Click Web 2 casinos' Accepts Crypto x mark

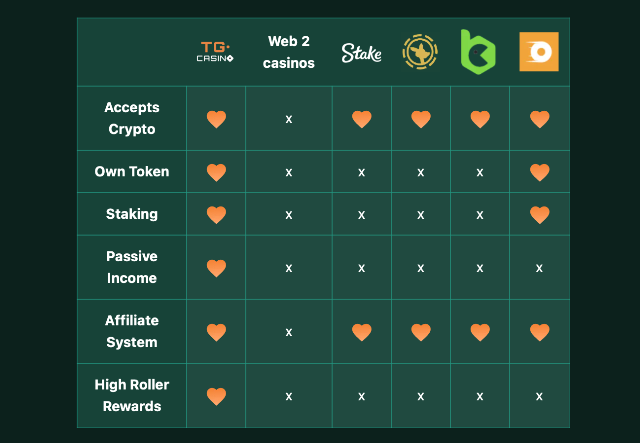pyautogui.click(x=289, y=119)
